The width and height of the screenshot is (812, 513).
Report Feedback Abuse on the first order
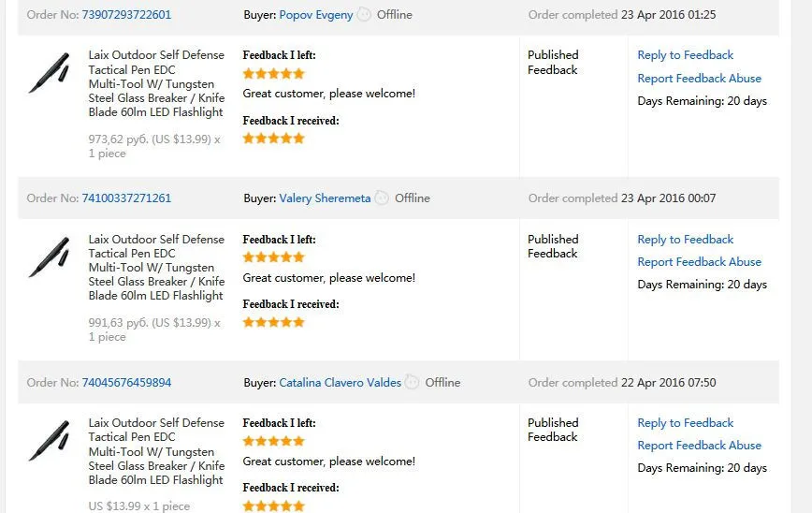pyautogui.click(x=699, y=79)
